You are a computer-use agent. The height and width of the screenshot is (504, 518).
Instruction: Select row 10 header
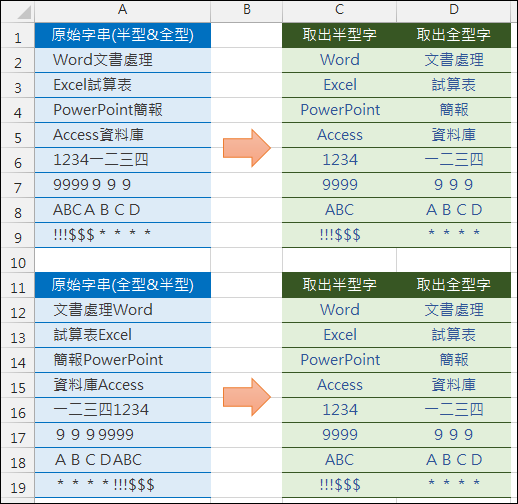click(18, 260)
